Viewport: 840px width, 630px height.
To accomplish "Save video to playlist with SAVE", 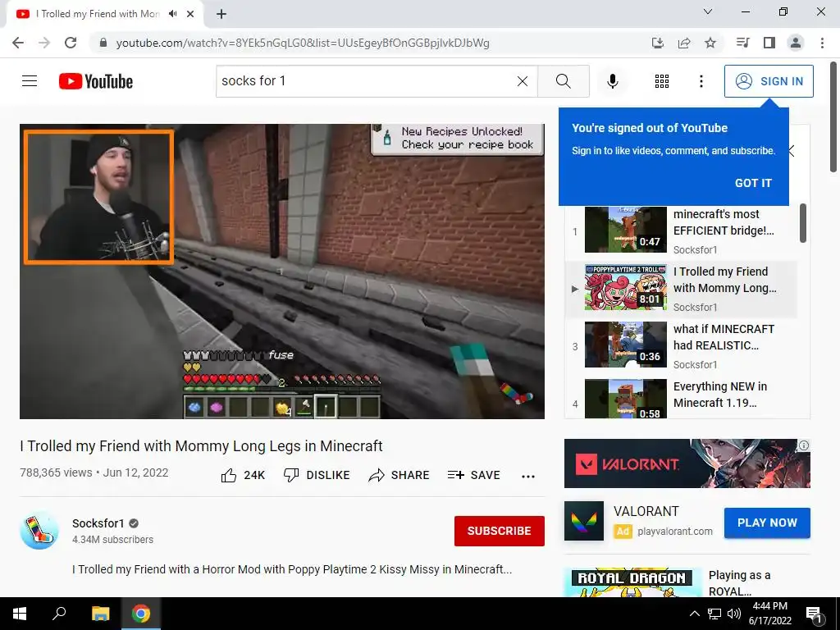I will click(x=474, y=475).
